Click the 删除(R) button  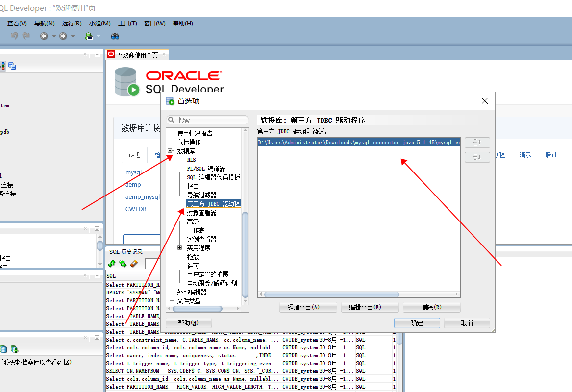point(431,307)
